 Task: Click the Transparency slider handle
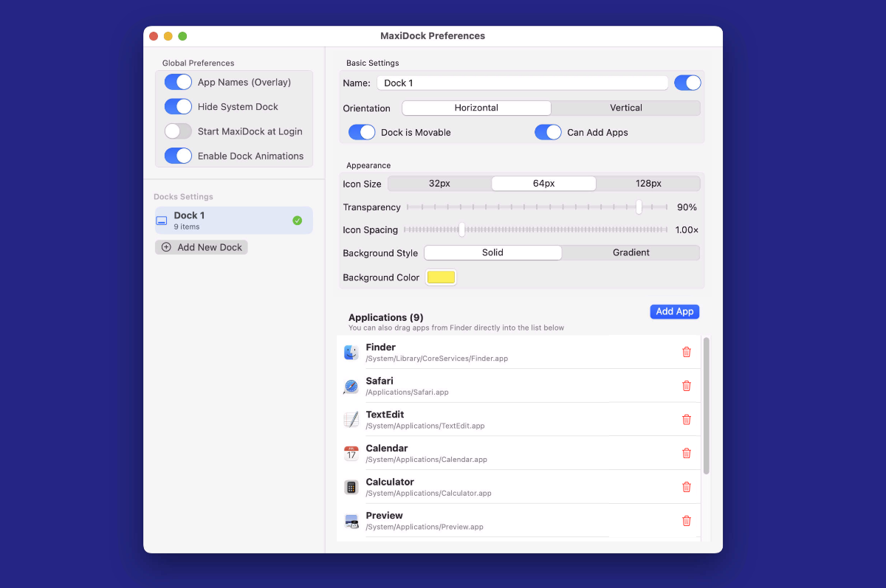[x=639, y=207]
